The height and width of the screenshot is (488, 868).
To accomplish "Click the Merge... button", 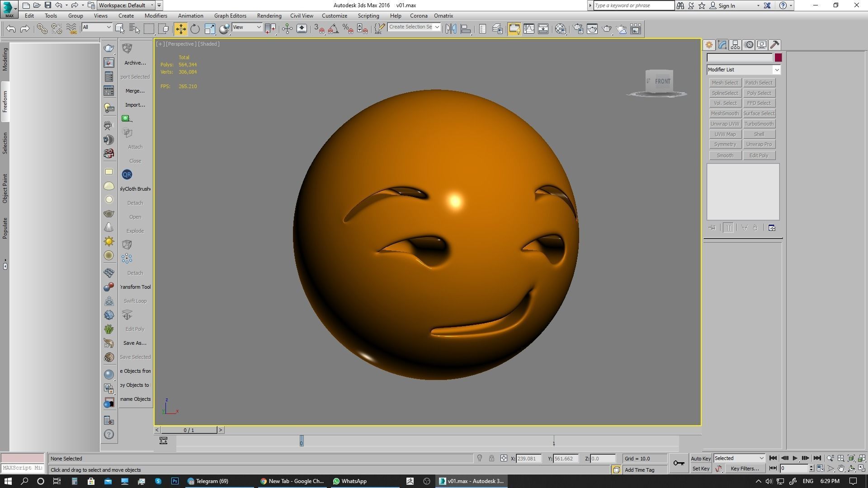I will point(135,91).
